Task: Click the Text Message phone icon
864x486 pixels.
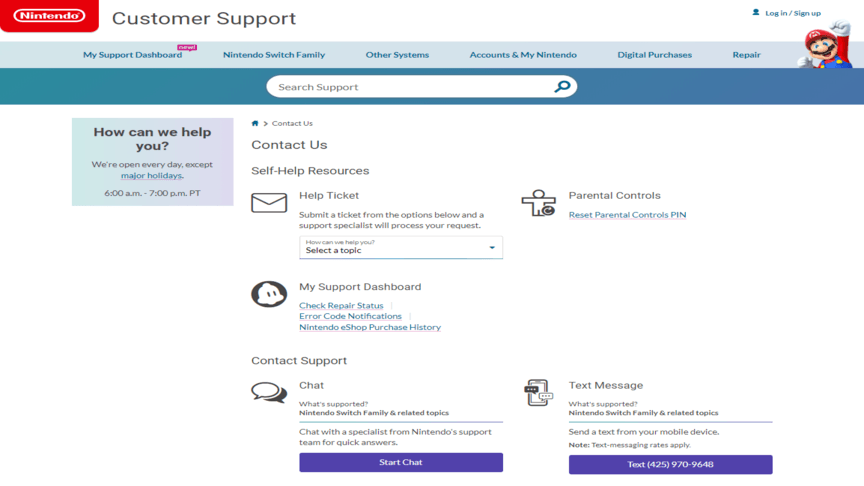Action: click(538, 392)
